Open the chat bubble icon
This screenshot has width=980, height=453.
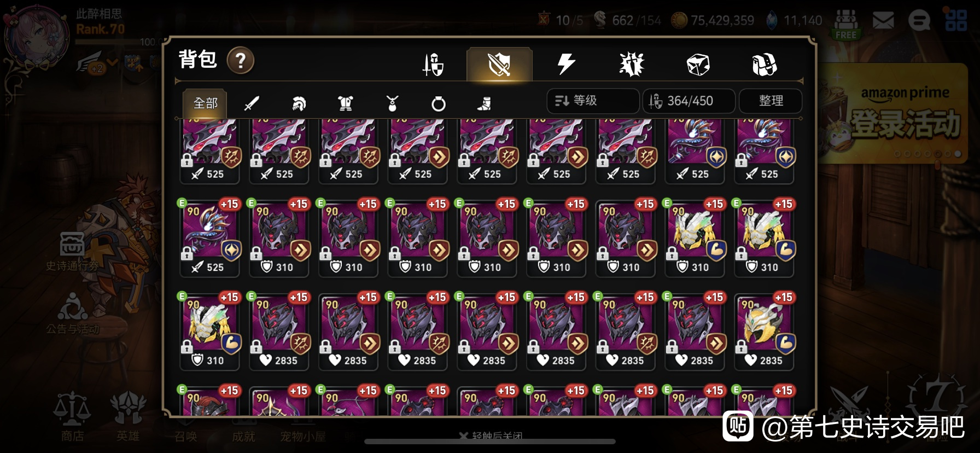[919, 21]
